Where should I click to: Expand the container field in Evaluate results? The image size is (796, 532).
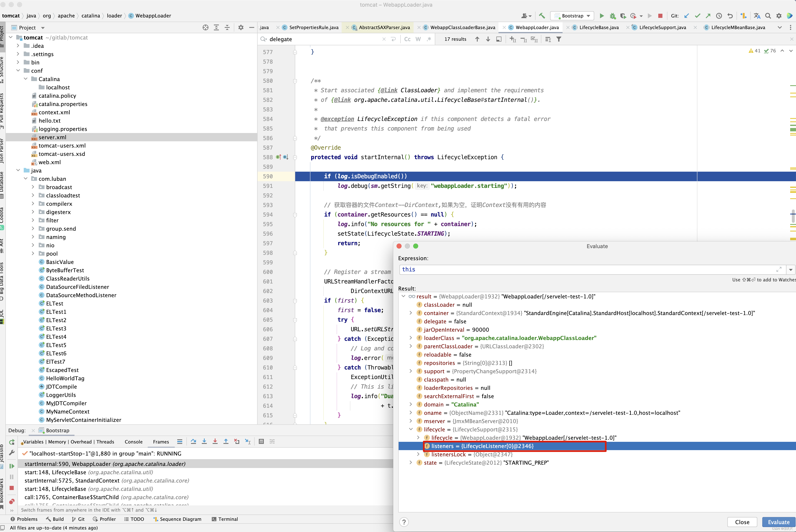coord(410,313)
